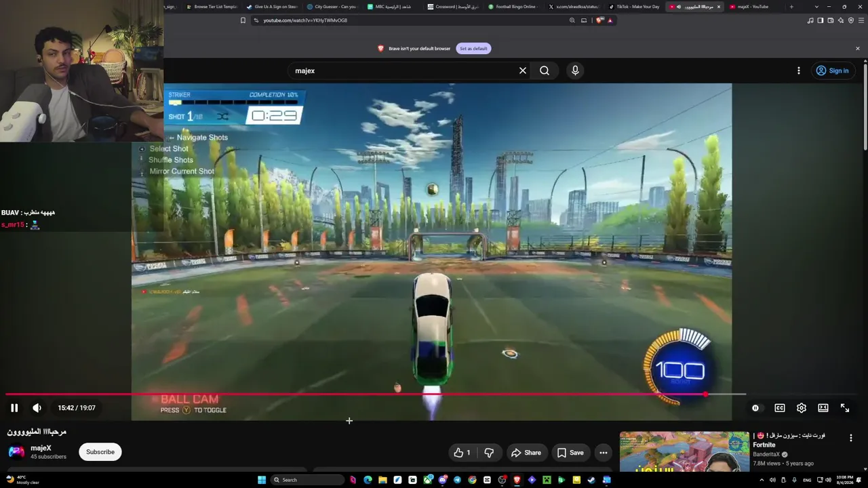The width and height of the screenshot is (868, 488).
Task: Mute the video with the volume icon
Action: click(37, 408)
